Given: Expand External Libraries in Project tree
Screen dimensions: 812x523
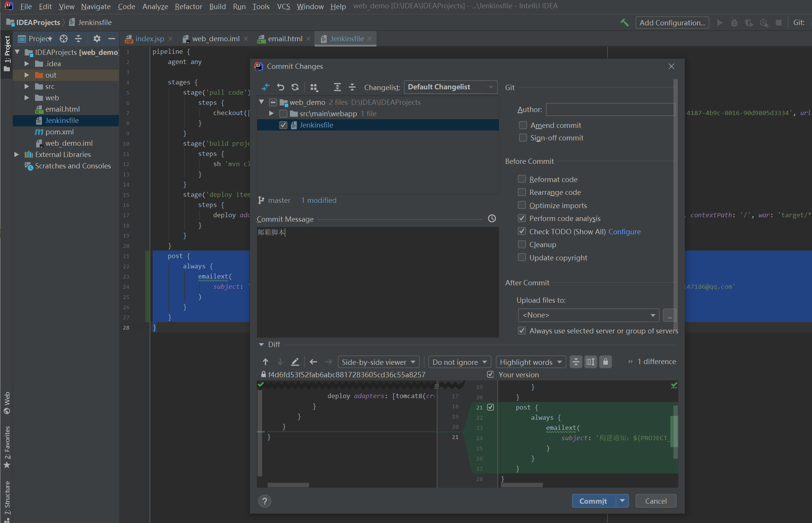Looking at the screenshot, I should tap(16, 154).
